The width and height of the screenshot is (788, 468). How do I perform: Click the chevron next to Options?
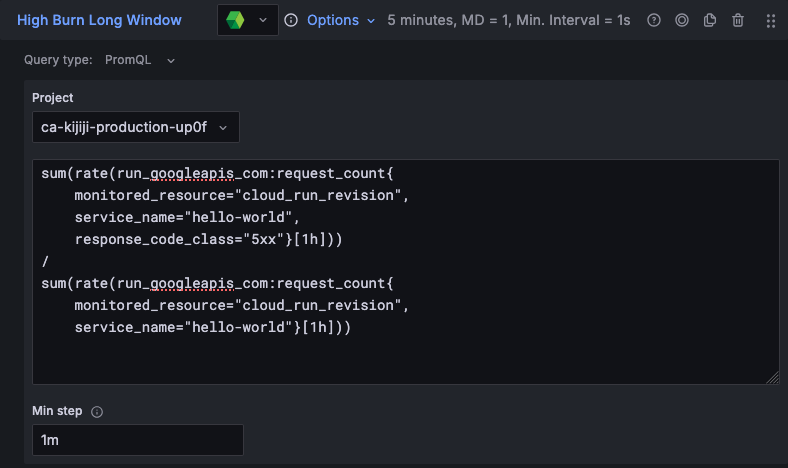click(371, 20)
